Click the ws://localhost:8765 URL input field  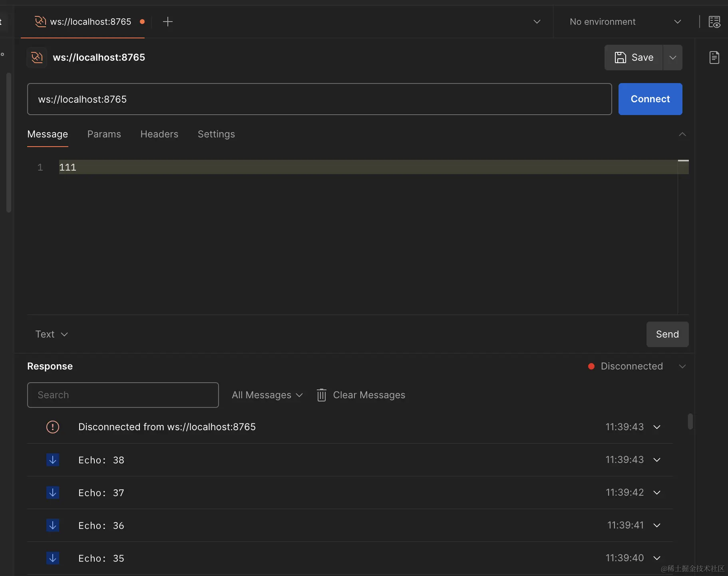click(x=320, y=99)
